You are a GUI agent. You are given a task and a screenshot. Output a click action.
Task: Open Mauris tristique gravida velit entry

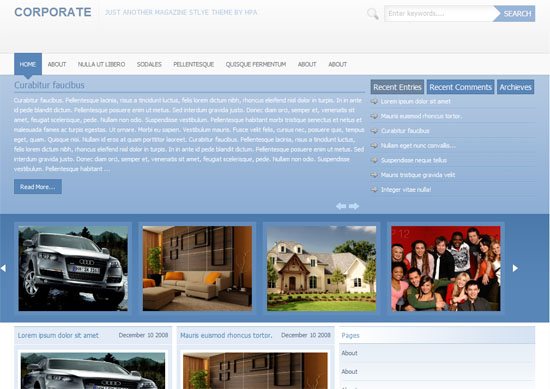[418, 175]
